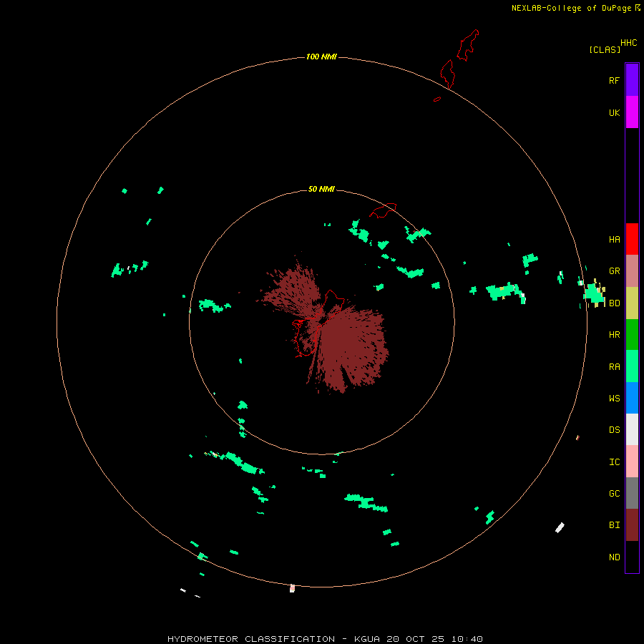
Task: Click the GC legend label
Action: [x=614, y=494]
